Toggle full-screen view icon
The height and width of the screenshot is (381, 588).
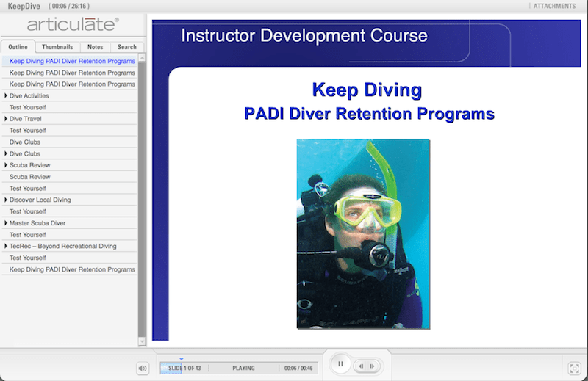coord(575,369)
